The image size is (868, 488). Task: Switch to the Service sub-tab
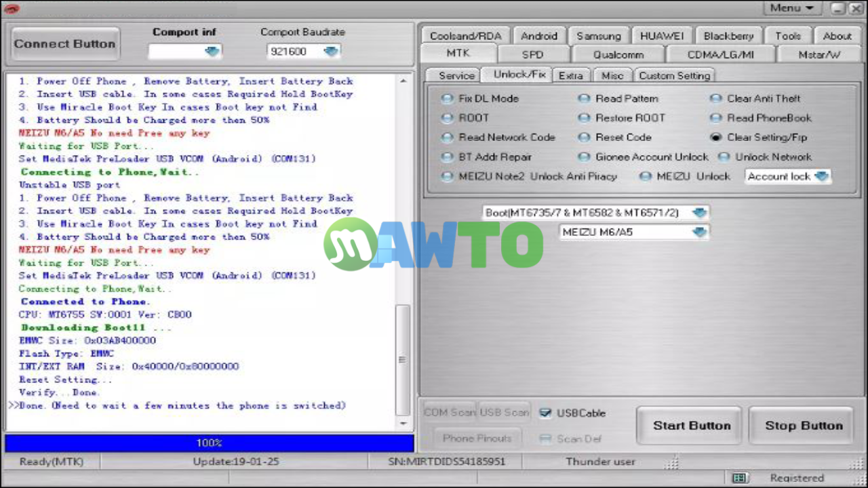tap(456, 76)
